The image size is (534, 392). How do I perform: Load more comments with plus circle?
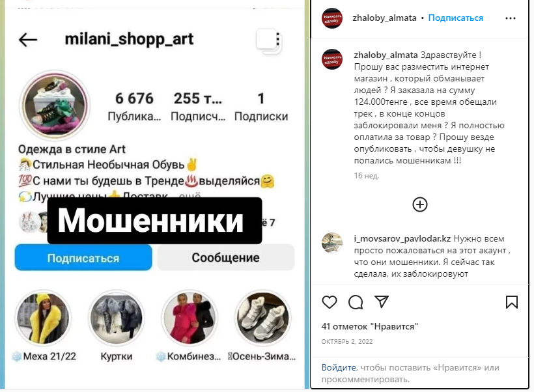click(419, 204)
